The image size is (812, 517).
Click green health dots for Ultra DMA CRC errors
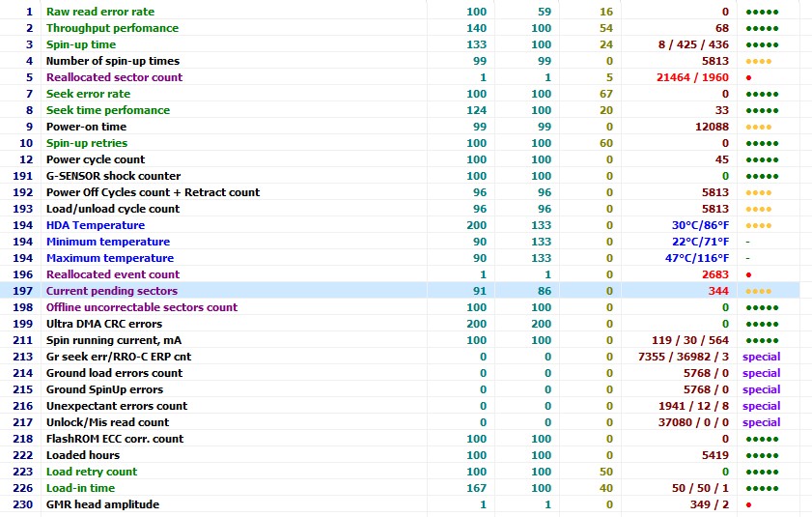point(763,324)
